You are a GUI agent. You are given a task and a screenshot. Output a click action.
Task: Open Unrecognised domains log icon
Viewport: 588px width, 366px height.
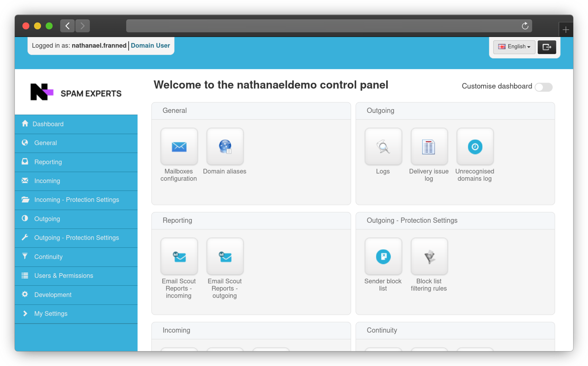pos(475,147)
